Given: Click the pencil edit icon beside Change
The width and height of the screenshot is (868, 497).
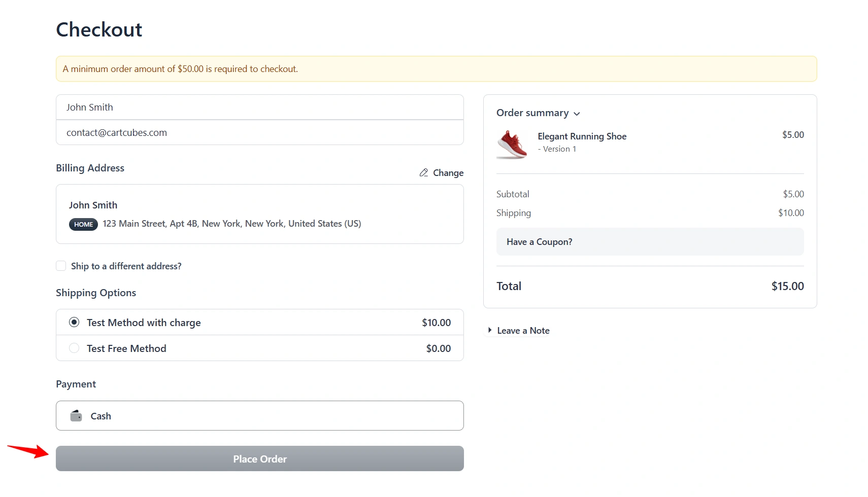Looking at the screenshot, I should [424, 173].
